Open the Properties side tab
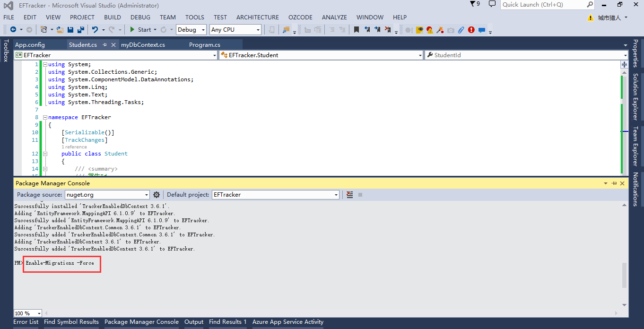The width and height of the screenshot is (644, 329). [635, 53]
